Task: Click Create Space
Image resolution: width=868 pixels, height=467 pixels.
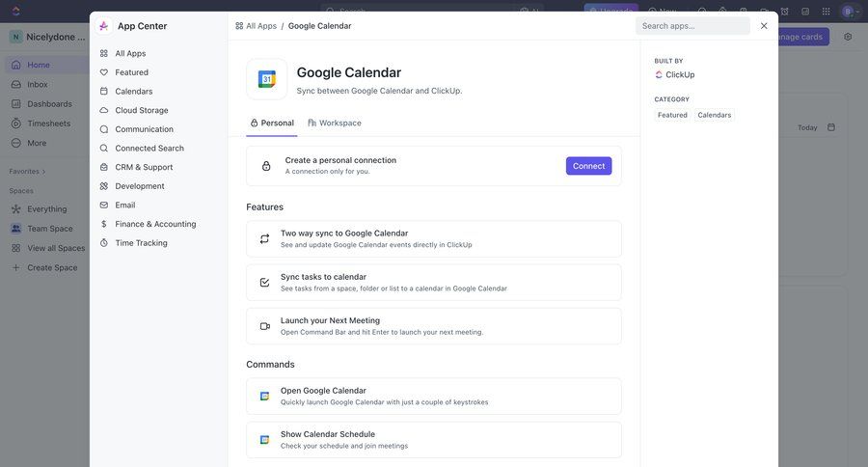Action: [x=52, y=267]
